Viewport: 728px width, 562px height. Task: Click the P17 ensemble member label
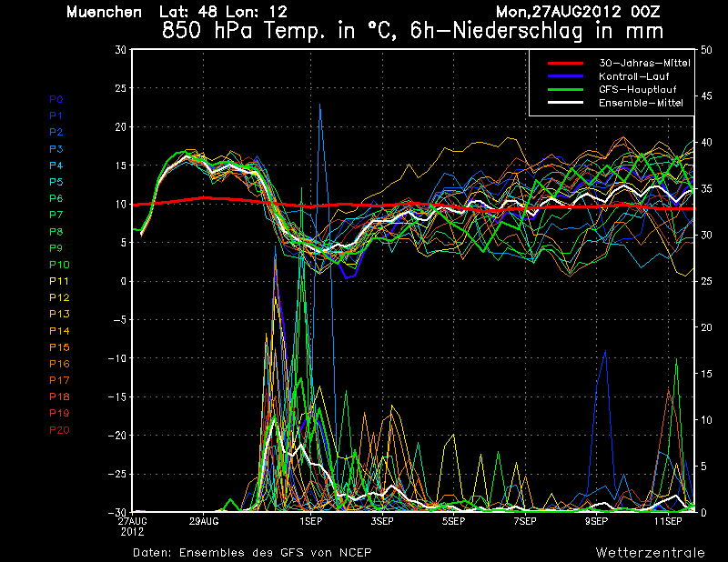[x=59, y=380]
